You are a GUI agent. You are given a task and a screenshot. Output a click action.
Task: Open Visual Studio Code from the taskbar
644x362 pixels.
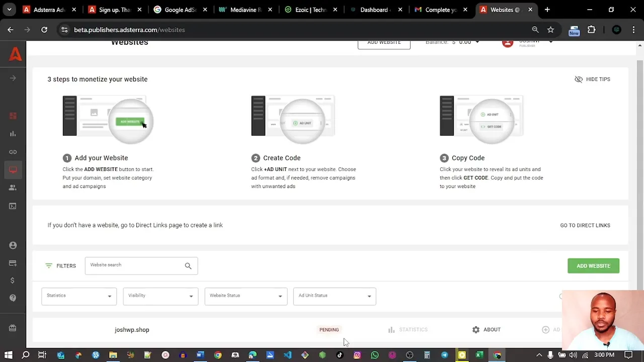[x=287, y=355]
